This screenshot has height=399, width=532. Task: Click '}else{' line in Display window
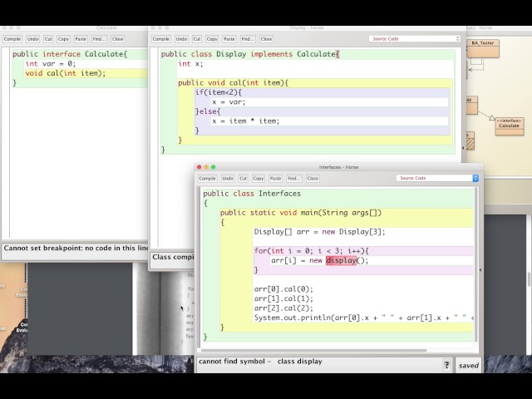pos(208,111)
